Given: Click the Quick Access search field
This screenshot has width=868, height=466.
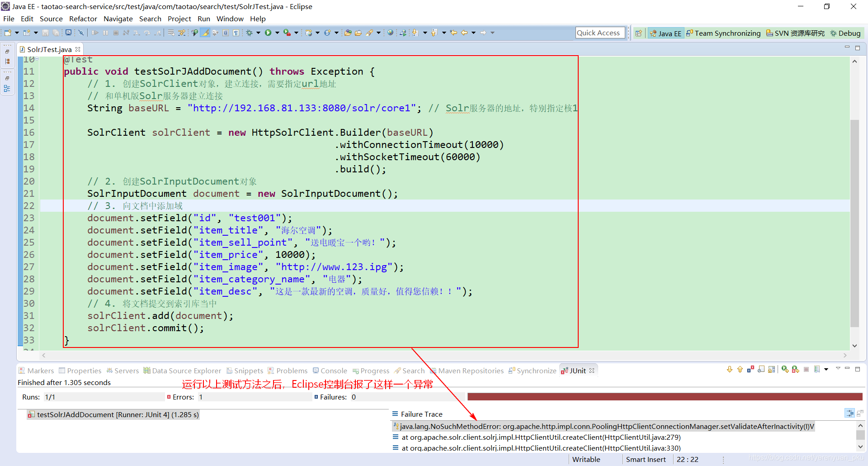Looking at the screenshot, I should point(600,33).
